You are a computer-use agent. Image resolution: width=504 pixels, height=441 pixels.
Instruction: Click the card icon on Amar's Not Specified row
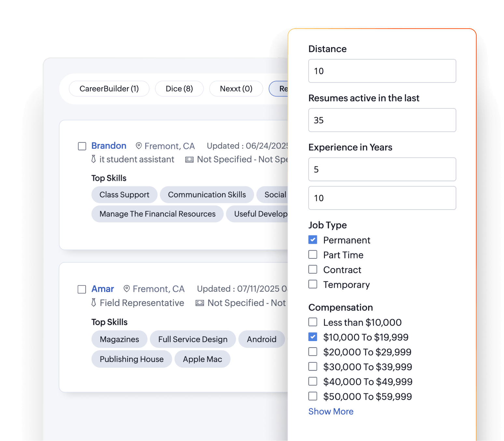point(199,303)
